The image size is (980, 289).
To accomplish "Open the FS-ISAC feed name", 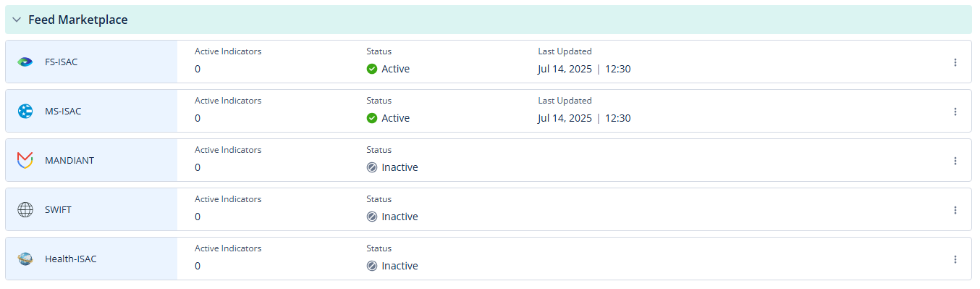I will [62, 62].
